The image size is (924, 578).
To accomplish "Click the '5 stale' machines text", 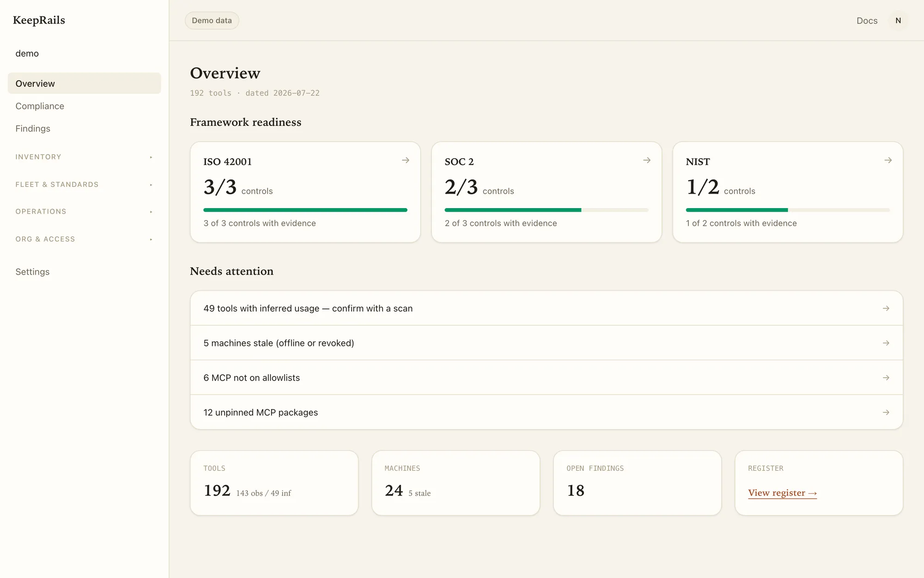I will tap(419, 493).
